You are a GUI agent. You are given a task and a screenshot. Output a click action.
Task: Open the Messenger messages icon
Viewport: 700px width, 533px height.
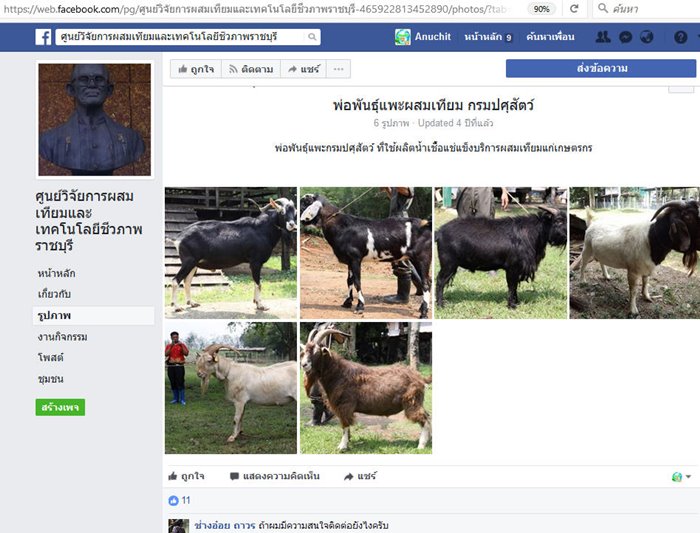click(625, 37)
